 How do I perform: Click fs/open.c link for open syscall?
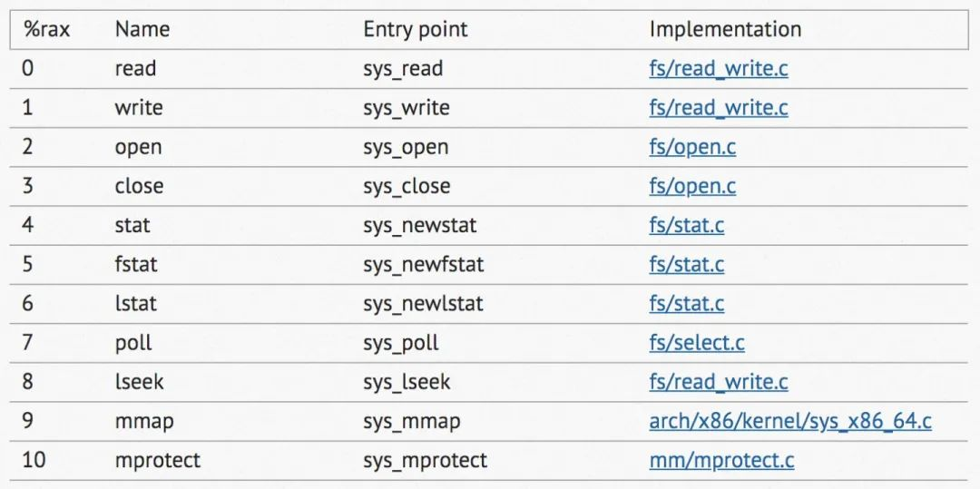point(691,147)
